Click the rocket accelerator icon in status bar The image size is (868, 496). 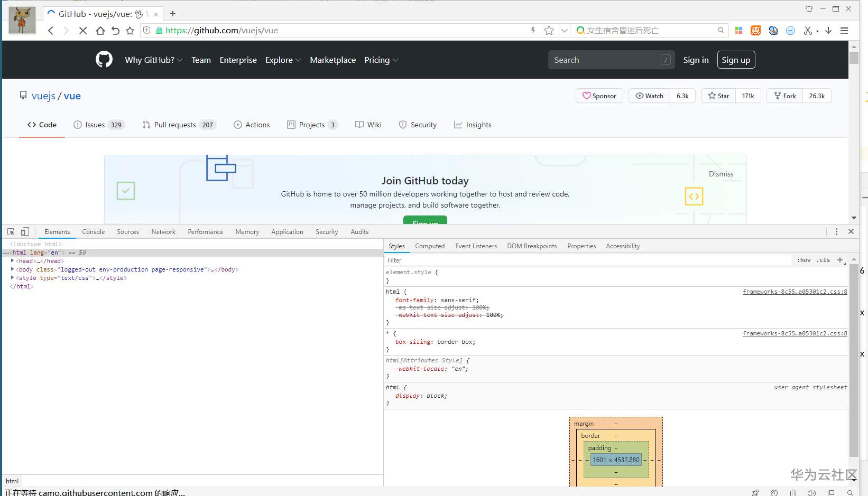tap(755, 492)
